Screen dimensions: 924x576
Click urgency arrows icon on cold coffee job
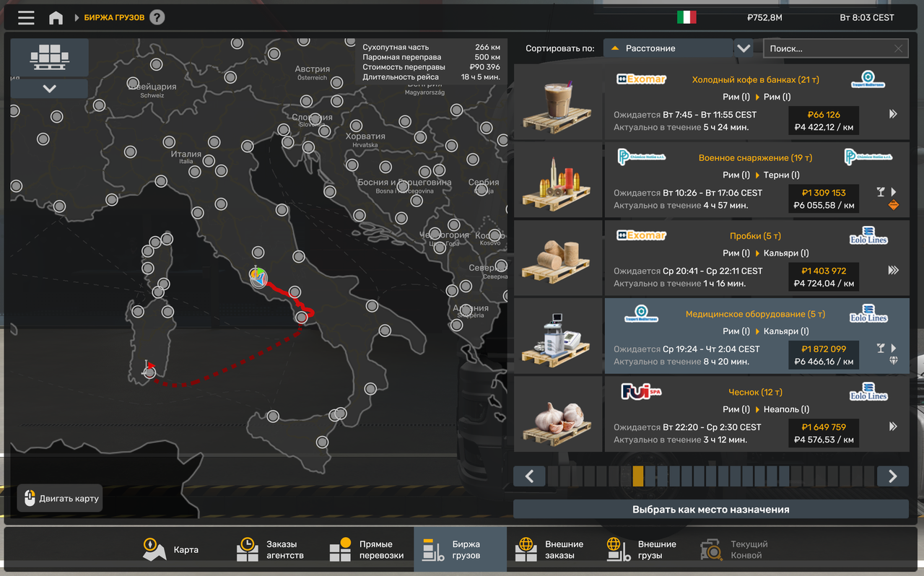(x=893, y=114)
